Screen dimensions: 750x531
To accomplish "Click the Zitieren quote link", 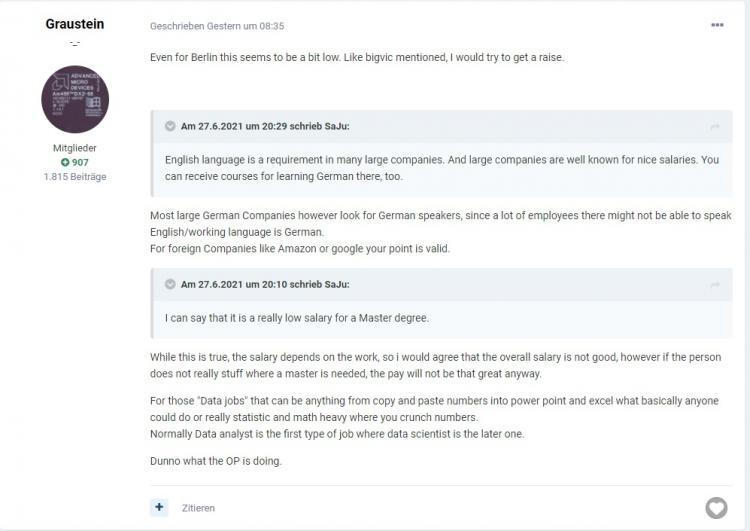I will tap(198, 508).
